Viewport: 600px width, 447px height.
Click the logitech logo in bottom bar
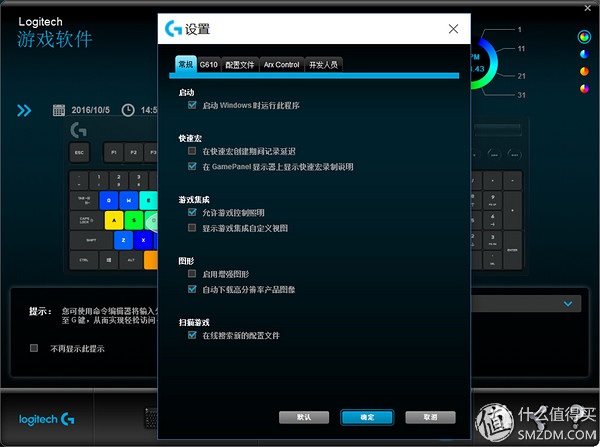47,419
